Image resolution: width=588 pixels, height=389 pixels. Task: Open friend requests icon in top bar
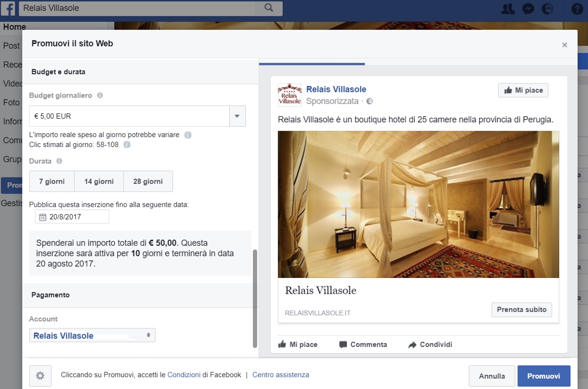pos(508,9)
